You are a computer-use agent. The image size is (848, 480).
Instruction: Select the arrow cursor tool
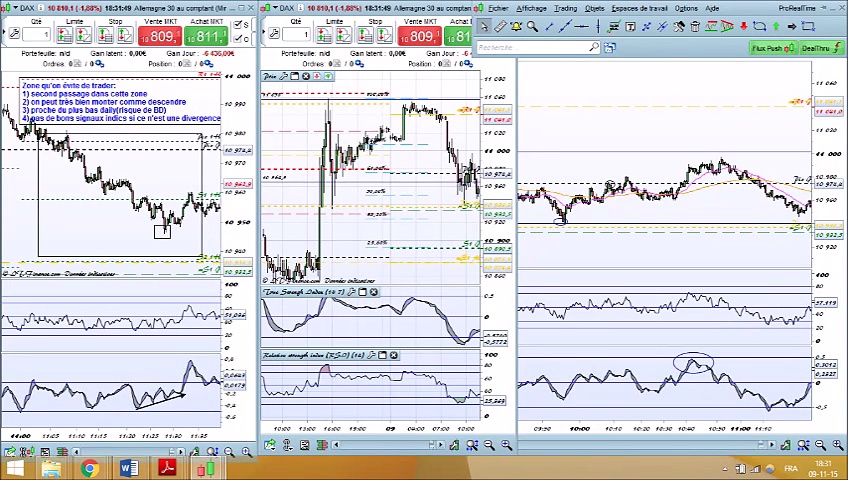coord(483,27)
